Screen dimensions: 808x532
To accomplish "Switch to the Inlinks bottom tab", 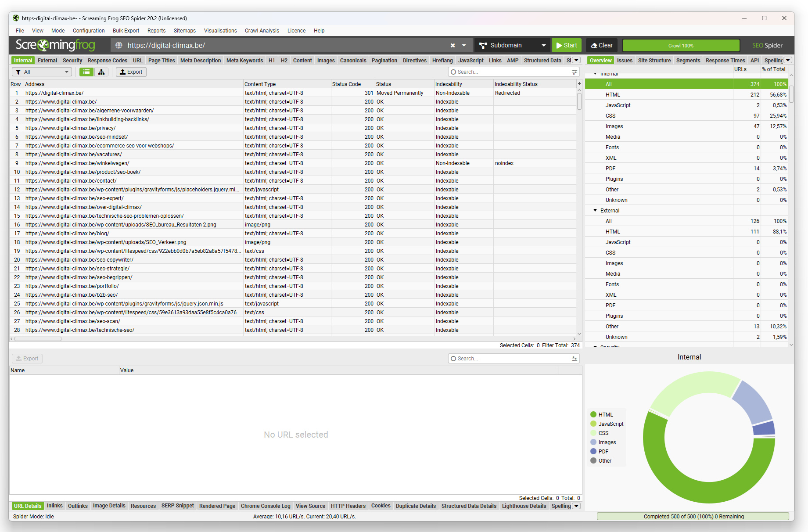I will point(55,506).
